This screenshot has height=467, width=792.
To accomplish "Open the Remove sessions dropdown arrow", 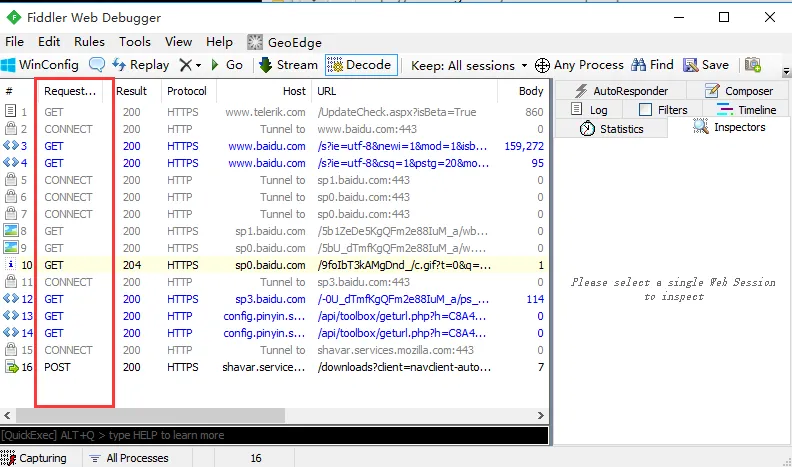I will coord(199,66).
